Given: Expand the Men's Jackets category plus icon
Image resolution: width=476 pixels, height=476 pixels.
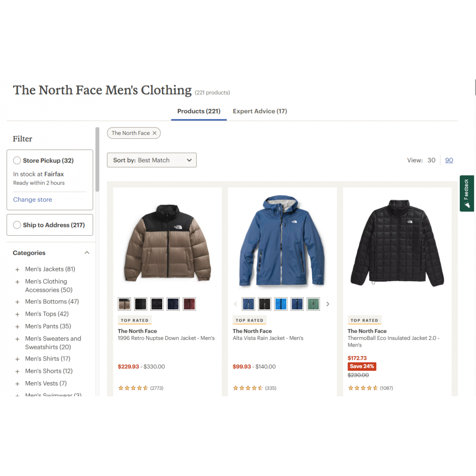Looking at the screenshot, I should pos(17,270).
